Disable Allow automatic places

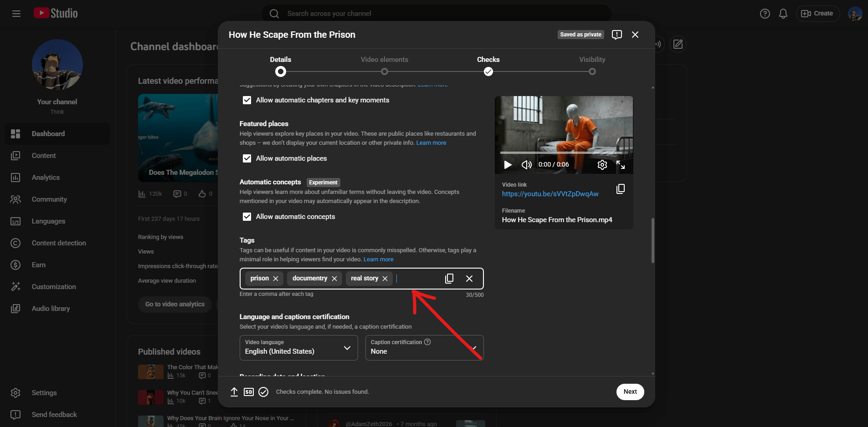click(247, 158)
